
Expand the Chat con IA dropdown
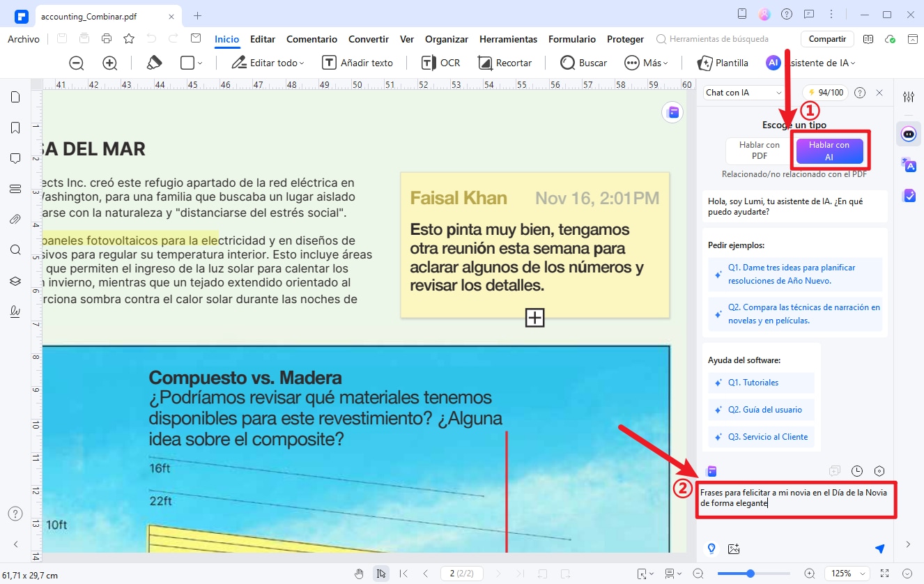(744, 93)
